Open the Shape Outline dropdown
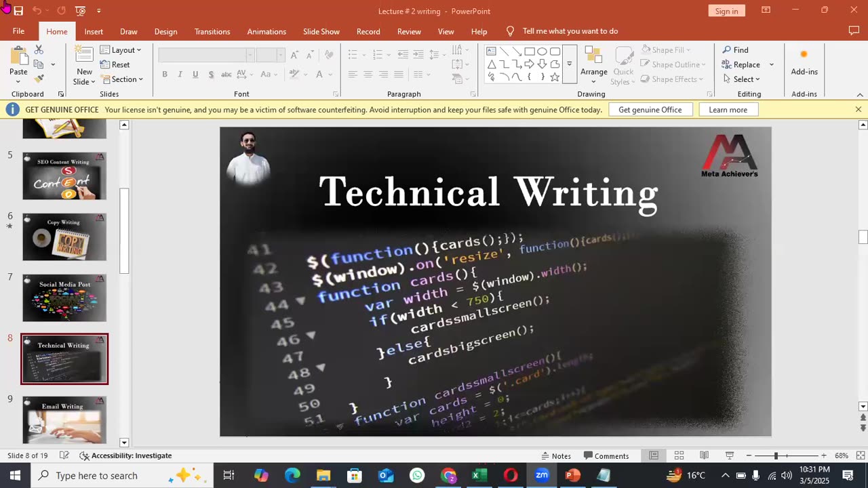This screenshot has width=868, height=488. coord(673,64)
